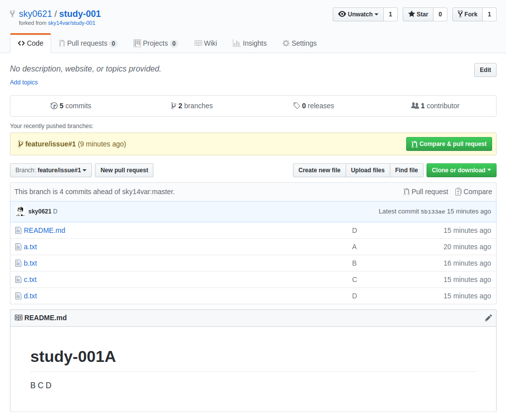
Task: Switch to the Wiki tab
Action: (206, 43)
